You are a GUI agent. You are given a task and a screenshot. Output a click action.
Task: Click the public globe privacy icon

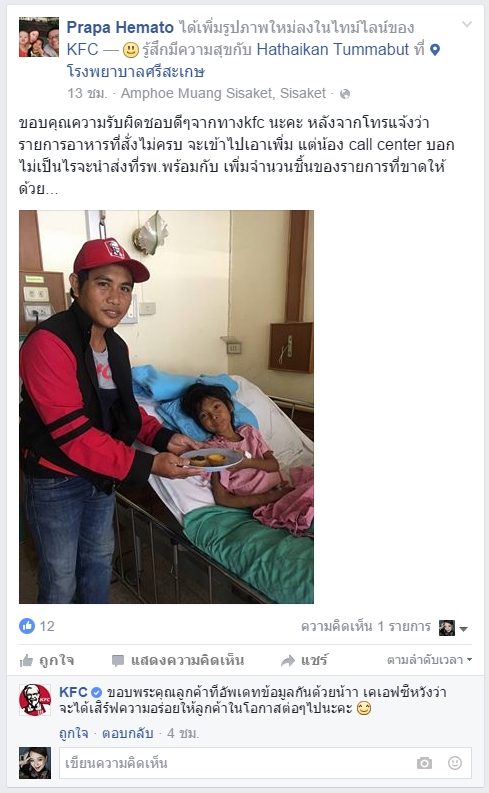click(x=345, y=94)
